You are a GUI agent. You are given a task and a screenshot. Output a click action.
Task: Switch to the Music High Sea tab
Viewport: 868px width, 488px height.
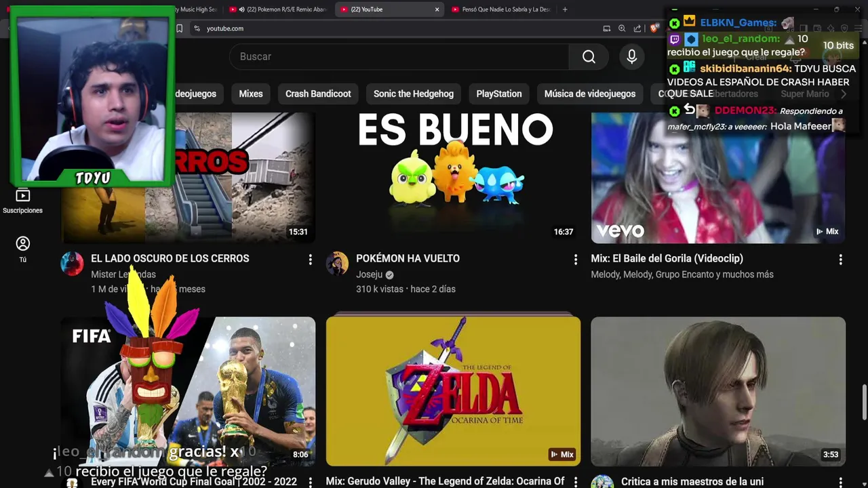[197, 9]
